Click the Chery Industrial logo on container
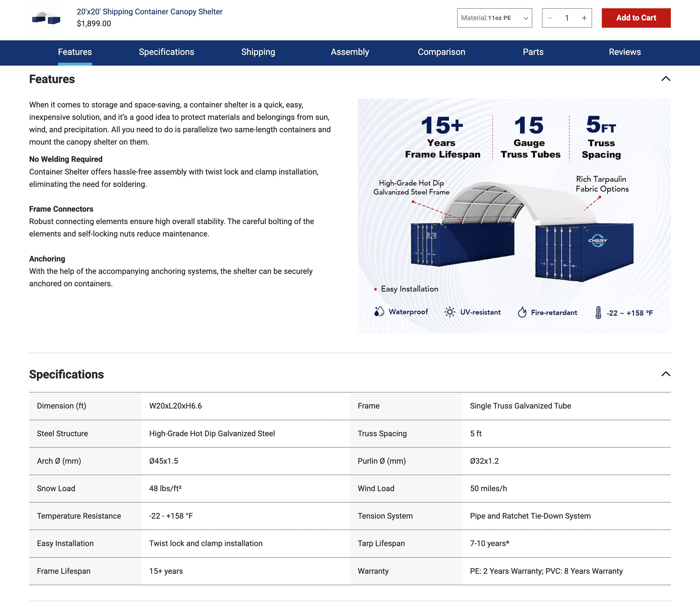700x609 pixels. coord(598,241)
